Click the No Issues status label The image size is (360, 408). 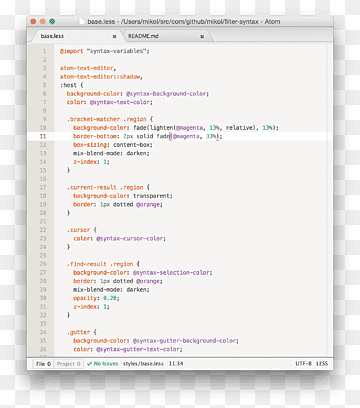pos(106,364)
